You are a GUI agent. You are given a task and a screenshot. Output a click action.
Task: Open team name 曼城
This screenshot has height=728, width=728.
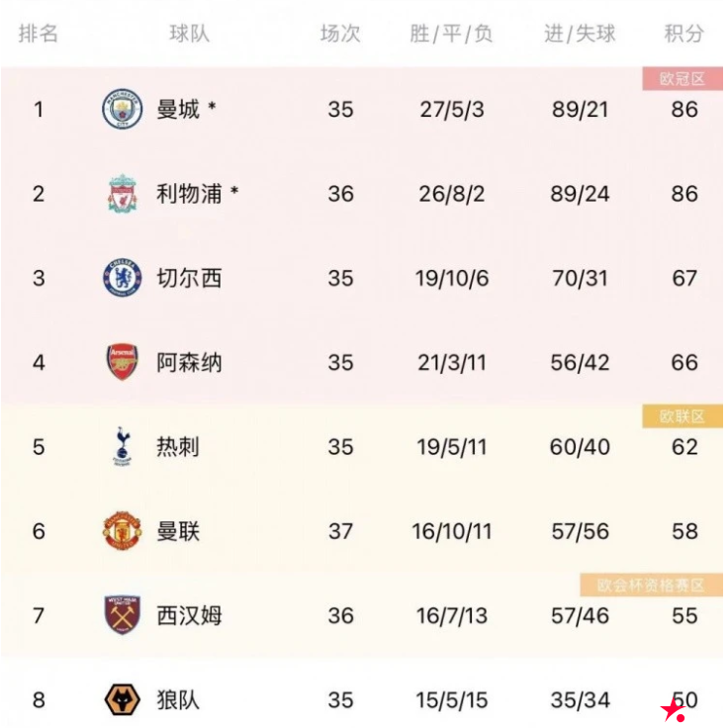click(178, 109)
